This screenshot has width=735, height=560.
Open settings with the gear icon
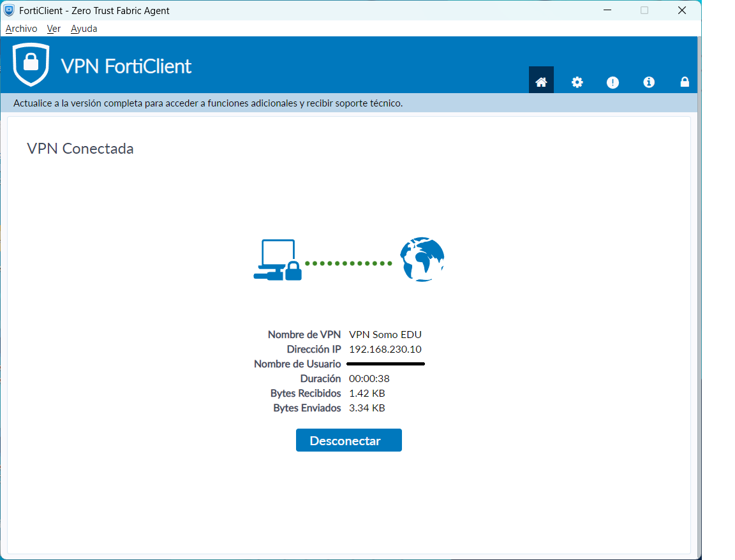(x=577, y=82)
